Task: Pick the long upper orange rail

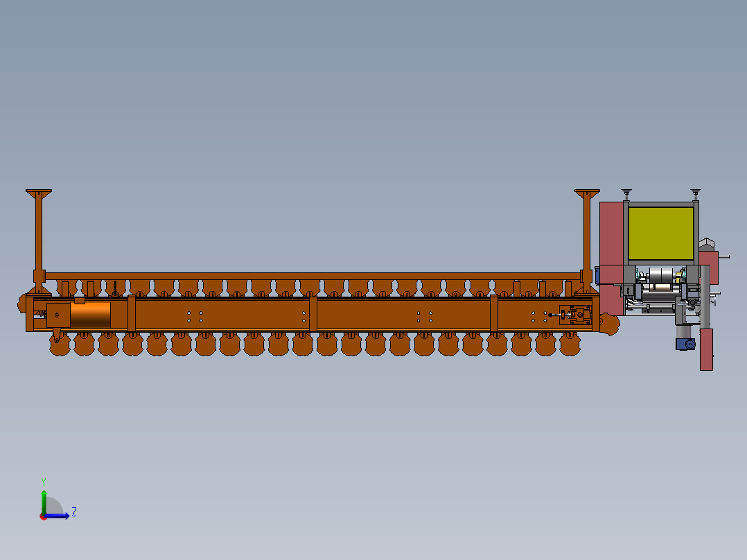Action: click(x=313, y=277)
